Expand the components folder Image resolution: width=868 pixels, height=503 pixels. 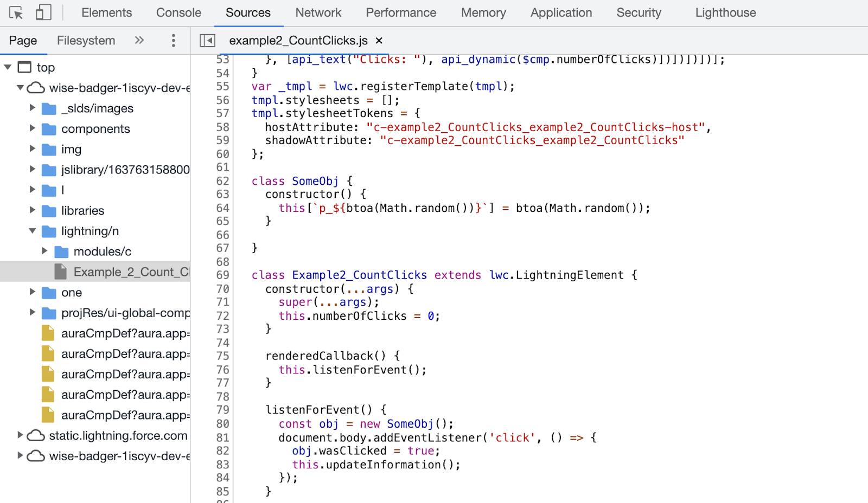pyautogui.click(x=32, y=128)
